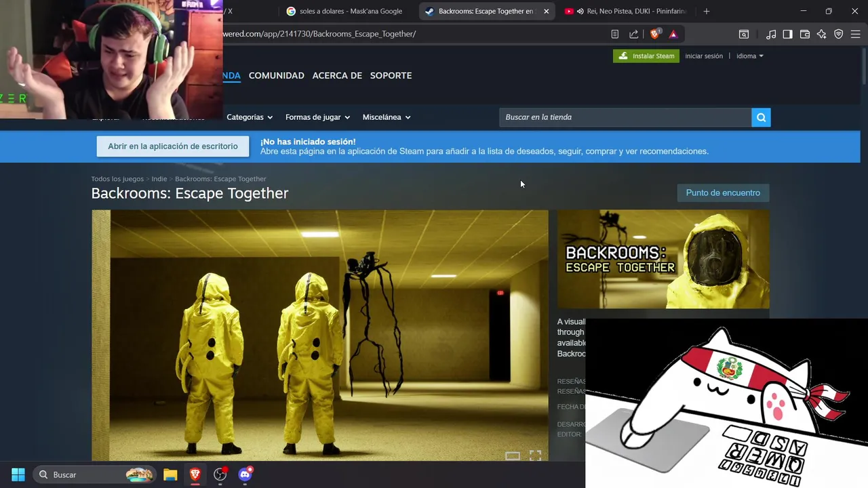Open the browser hamburger menu

tap(856, 34)
